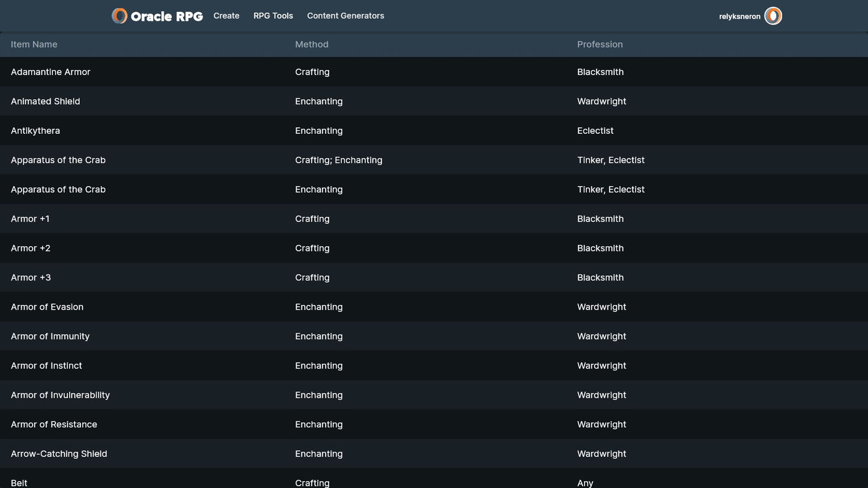This screenshot has width=868, height=488.
Task: Select the Arrow-Catching Shield row
Action: (x=59, y=454)
